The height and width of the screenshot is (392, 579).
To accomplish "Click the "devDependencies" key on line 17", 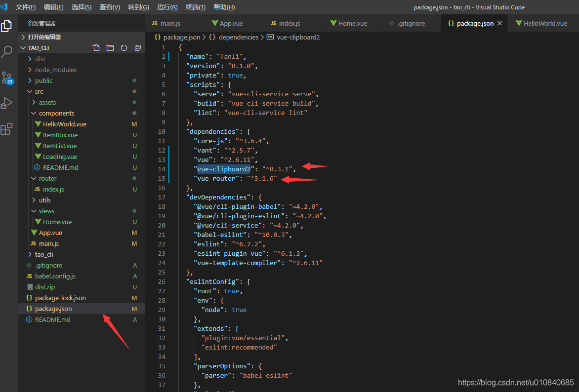I will coord(218,197).
